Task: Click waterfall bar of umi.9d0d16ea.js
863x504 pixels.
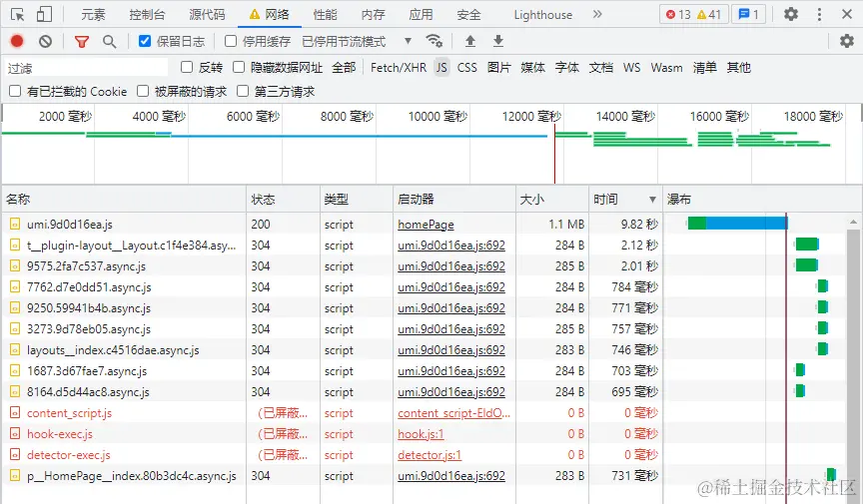Action: click(737, 223)
